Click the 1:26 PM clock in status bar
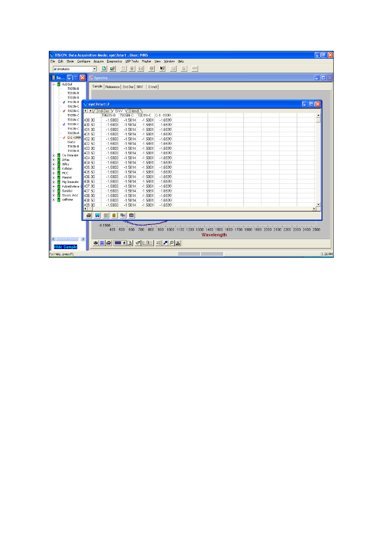 (x=327, y=254)
